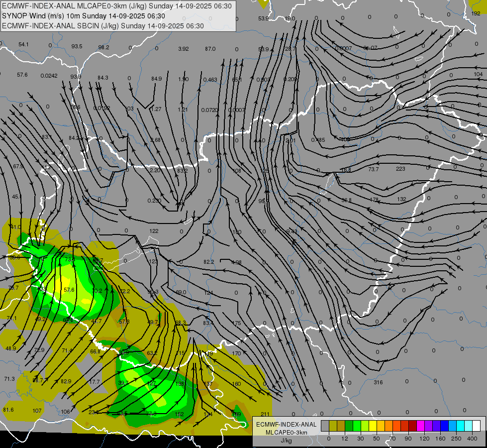Click the map value 0.463
487x448 pixels.
click(210, 80)
